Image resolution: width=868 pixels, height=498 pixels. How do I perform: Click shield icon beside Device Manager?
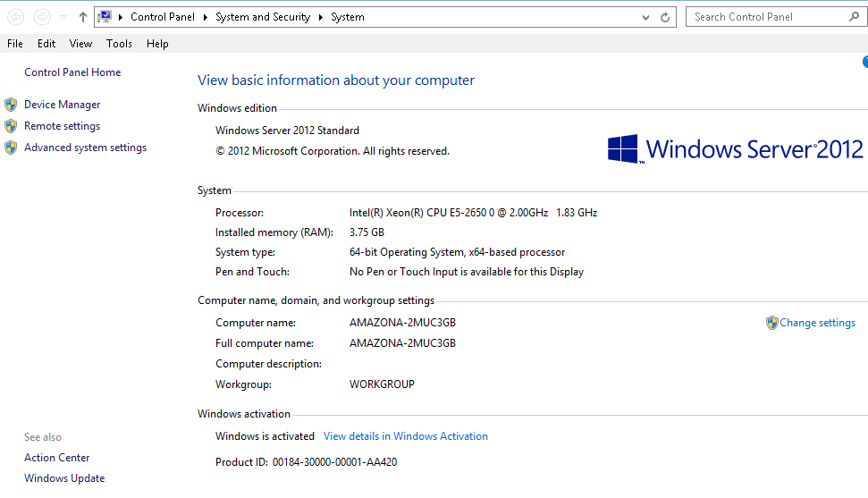11,104
